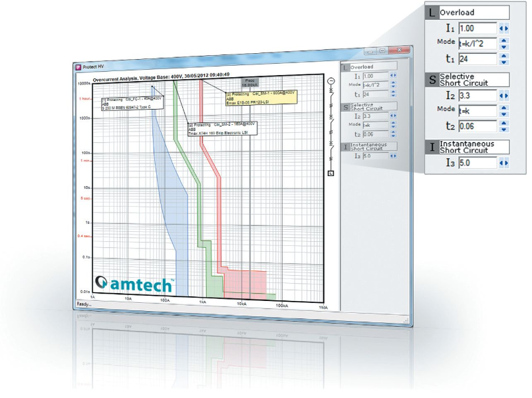The height and width of the screenshot is (398, 532).
Task: Click the Protect HV app icon in title bar
Action: coord(78,66)
